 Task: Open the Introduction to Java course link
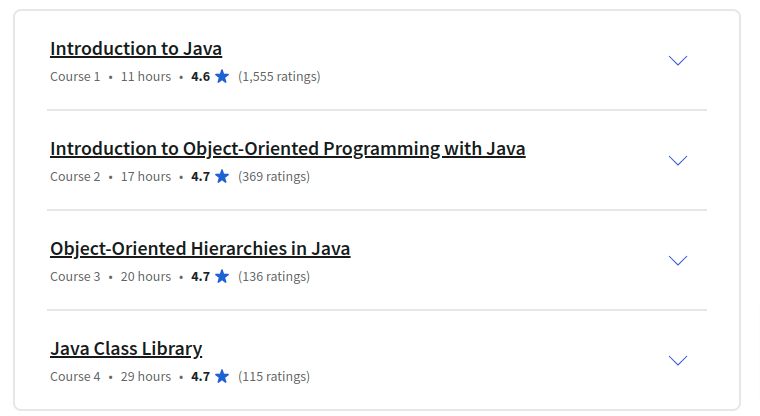(x=136, y=49)
